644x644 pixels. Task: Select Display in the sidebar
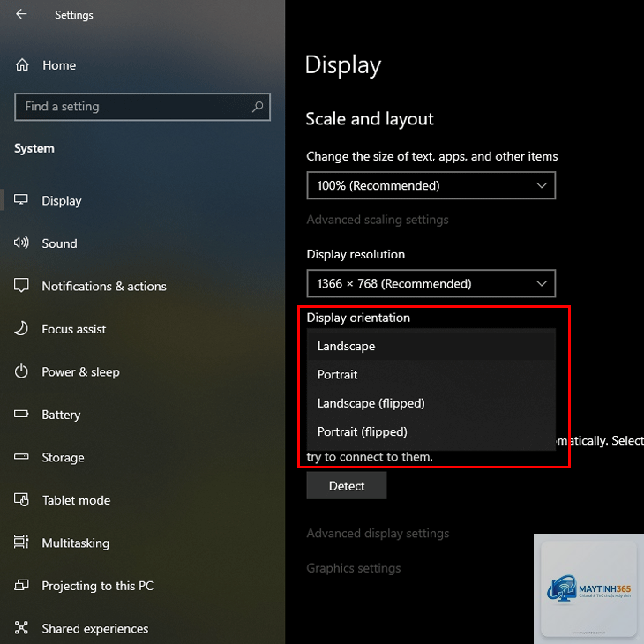coord(62,201)
